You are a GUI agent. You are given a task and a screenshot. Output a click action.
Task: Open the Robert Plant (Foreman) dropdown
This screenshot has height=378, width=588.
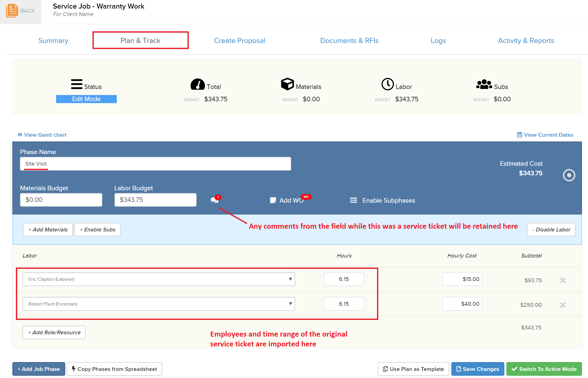159,304
